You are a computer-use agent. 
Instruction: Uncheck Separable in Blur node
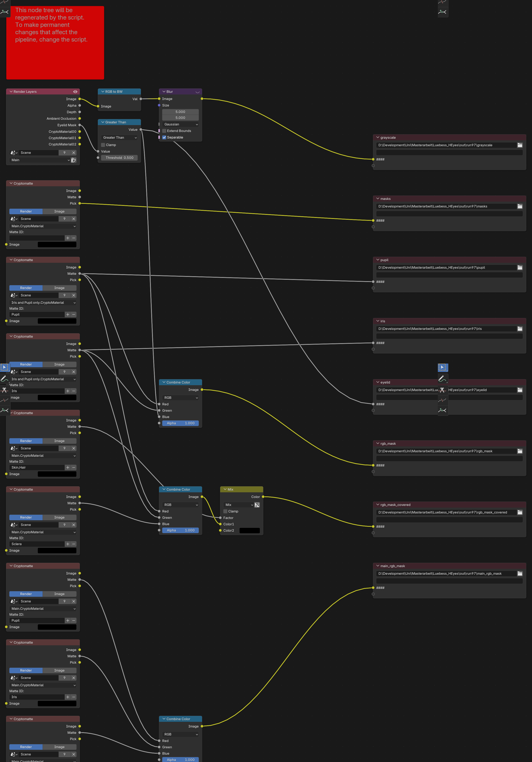[164, 137]
